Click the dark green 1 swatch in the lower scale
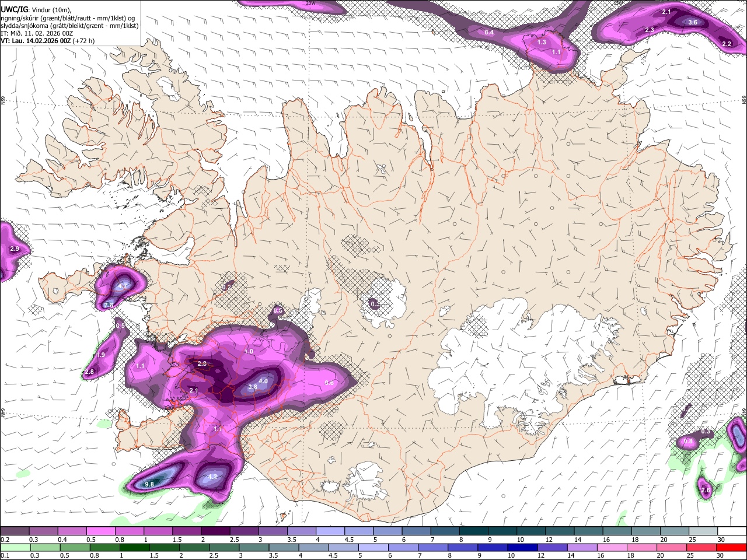This screenshot has height=560, width=747. point(135,547)
